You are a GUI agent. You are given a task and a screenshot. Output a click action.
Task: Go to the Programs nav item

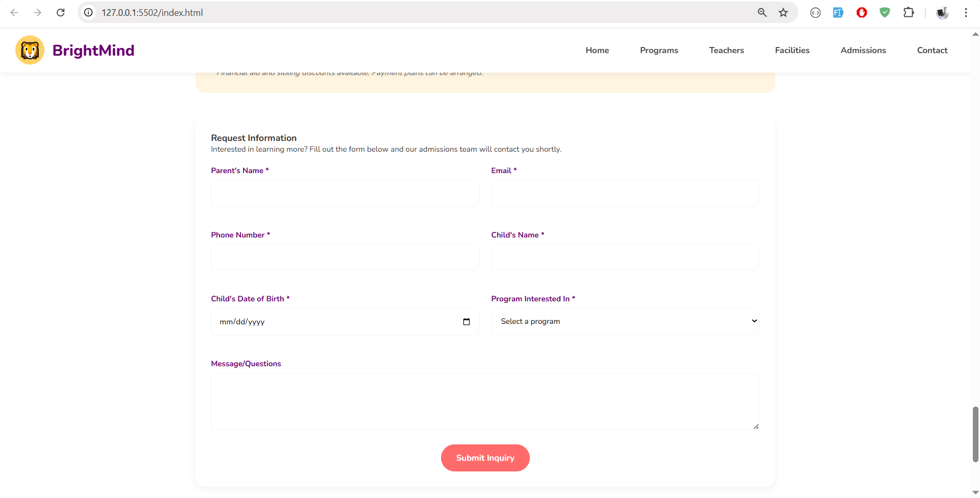tap(658, 50)
